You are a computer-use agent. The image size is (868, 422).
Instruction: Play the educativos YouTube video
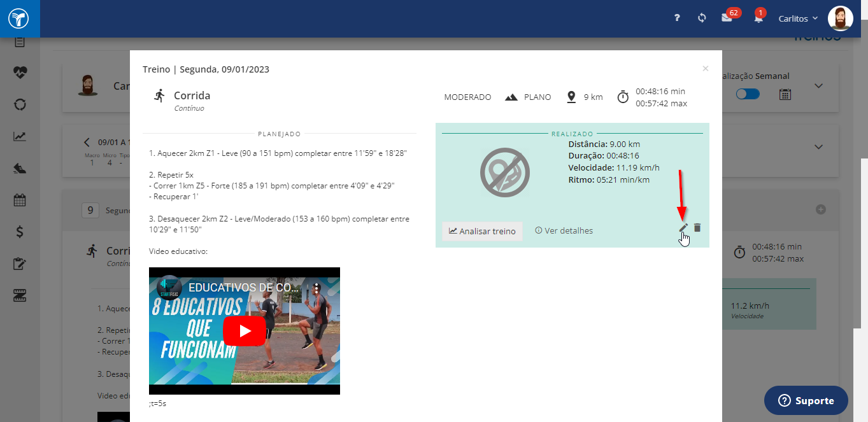[245, 331]
